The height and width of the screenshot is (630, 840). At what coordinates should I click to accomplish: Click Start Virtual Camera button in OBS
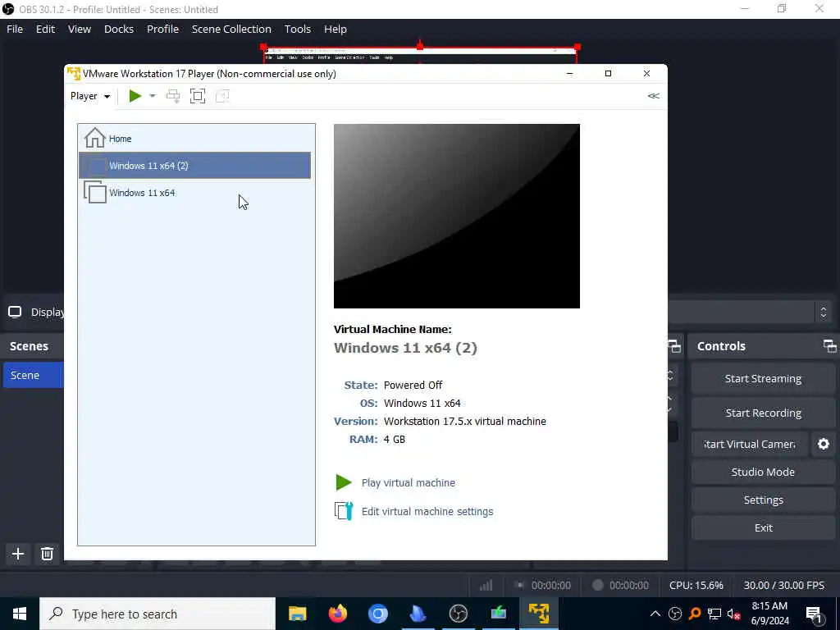pyautogui.click(x=750, y=444)
